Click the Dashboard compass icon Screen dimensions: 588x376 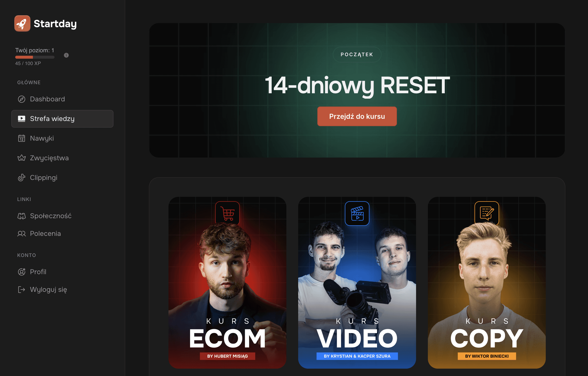pos(22,99)
